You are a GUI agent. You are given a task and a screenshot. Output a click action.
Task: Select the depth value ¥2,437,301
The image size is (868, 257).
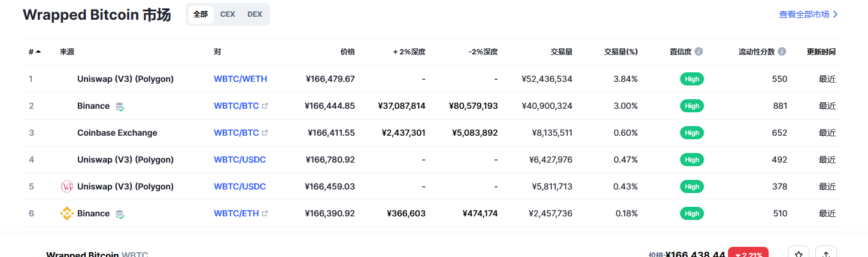pos(403,133)
